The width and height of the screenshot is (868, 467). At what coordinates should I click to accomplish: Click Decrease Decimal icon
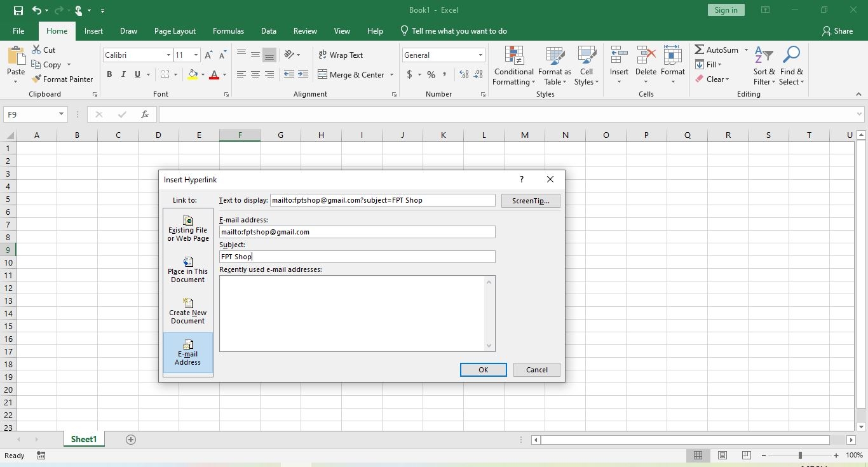(x=479, y=74)
